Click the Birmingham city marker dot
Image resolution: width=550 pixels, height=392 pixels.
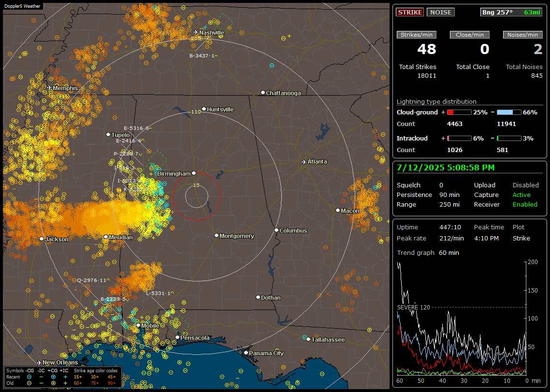[x=194, y=173]
